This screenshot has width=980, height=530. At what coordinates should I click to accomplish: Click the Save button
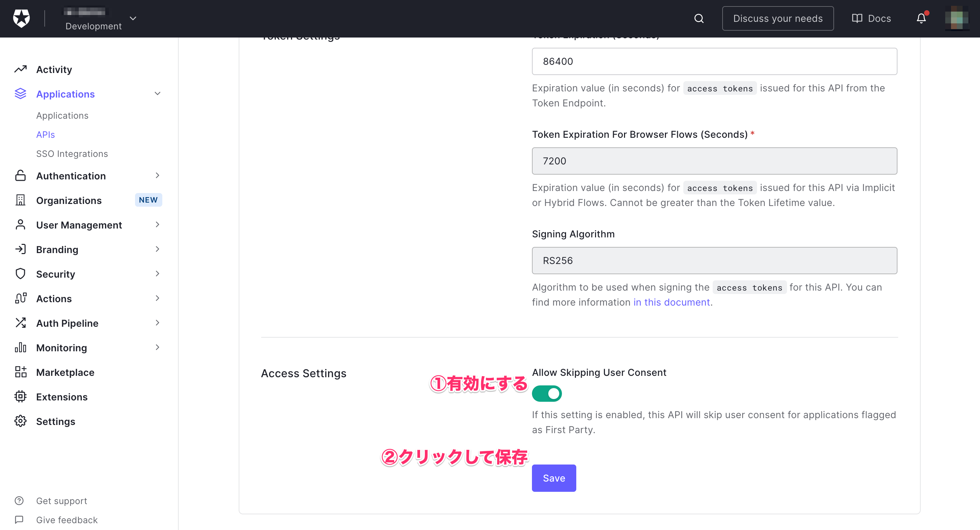(x=553, y=478)
